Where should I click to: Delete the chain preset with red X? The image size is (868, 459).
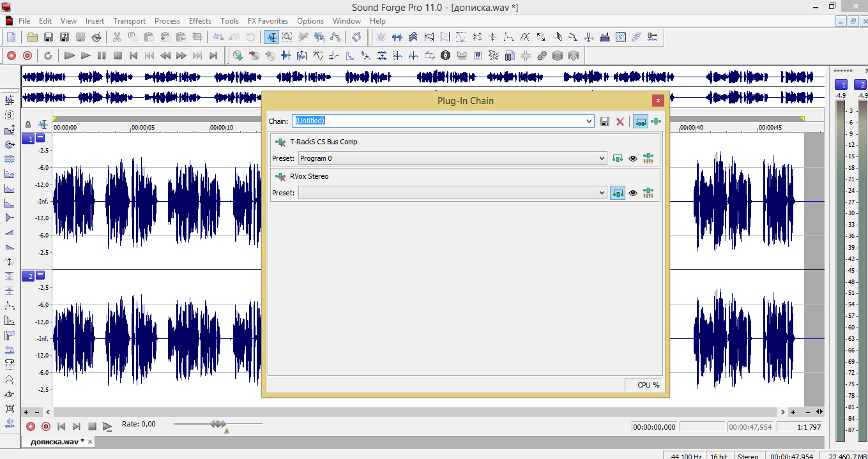pos(620,121)
